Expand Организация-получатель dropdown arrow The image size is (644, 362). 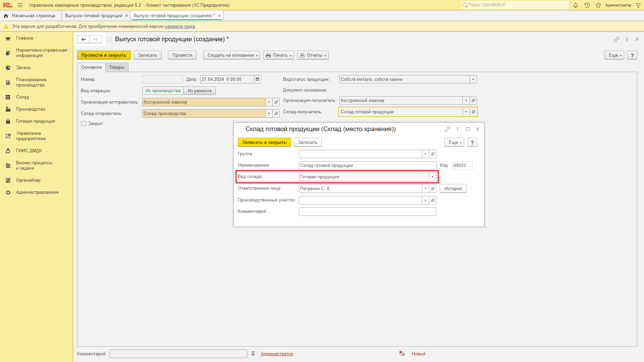[x=466, y=101]
